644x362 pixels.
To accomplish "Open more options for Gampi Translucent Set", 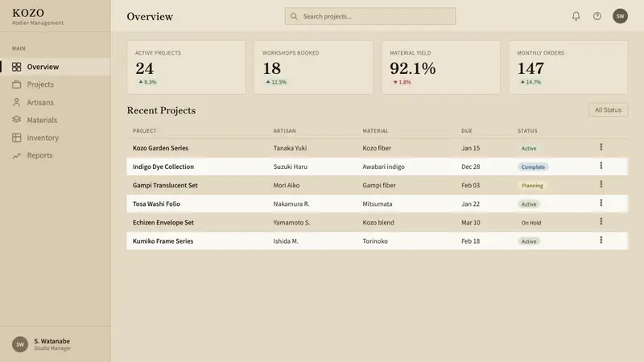I will coord(601,184).
